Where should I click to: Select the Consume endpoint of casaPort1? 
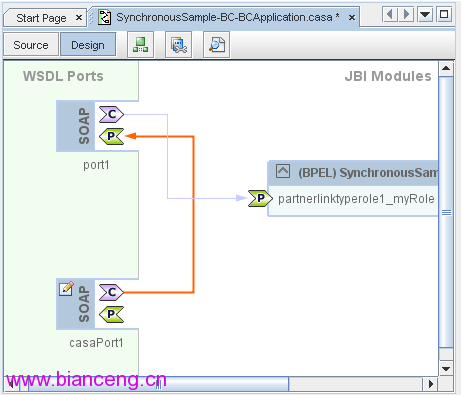click(x=112, y=292)
